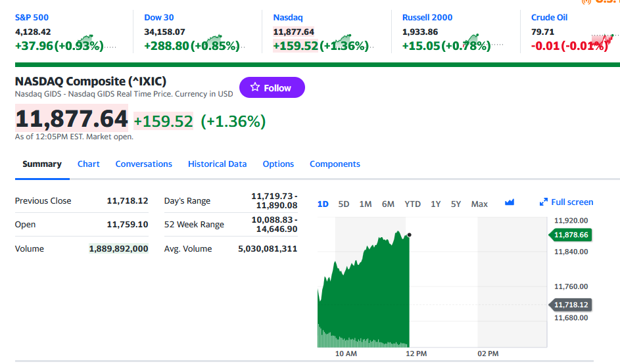Select the 1M chart range
Viewport: 620px width, 364px height.
click(366, 204)
